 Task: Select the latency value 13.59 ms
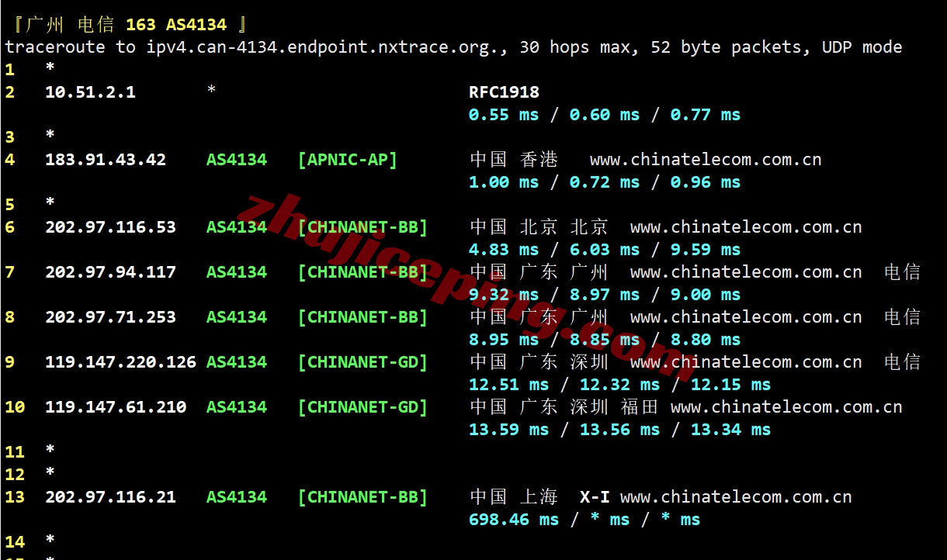click(x=509, y=430)
